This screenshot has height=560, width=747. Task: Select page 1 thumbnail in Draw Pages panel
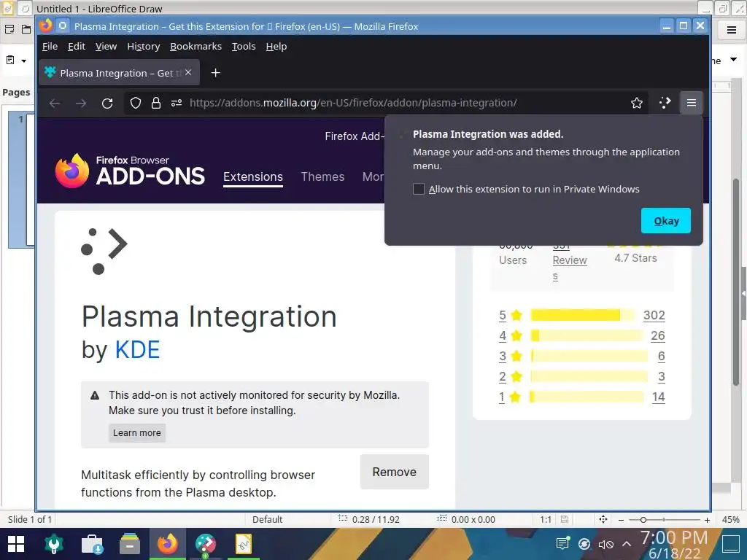click(x=21, y=179)
